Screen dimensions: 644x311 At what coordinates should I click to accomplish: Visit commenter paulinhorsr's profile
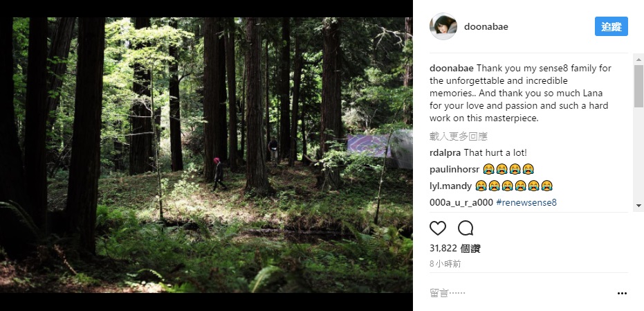tap(454, 169)
